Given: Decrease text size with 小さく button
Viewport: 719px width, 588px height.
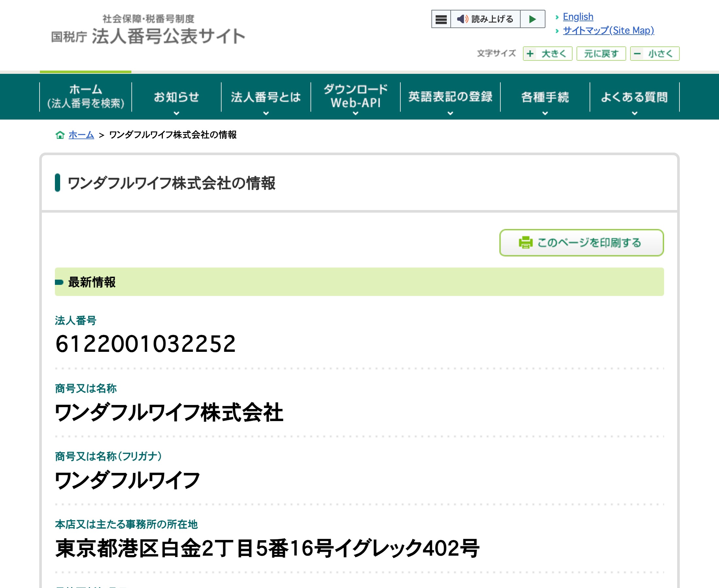Looking at the screenshot, I should [655, 54].
